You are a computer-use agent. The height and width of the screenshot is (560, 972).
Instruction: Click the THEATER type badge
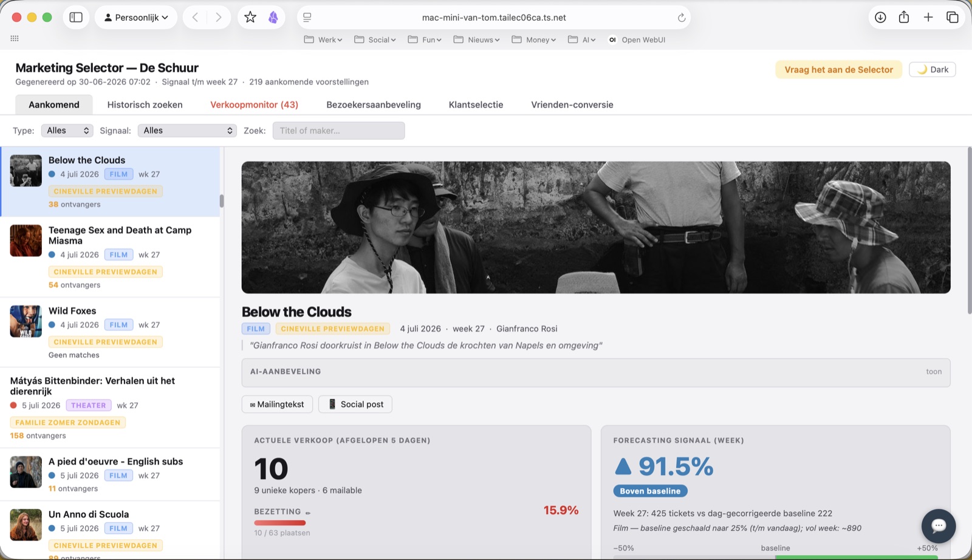[x=89, y=405]
